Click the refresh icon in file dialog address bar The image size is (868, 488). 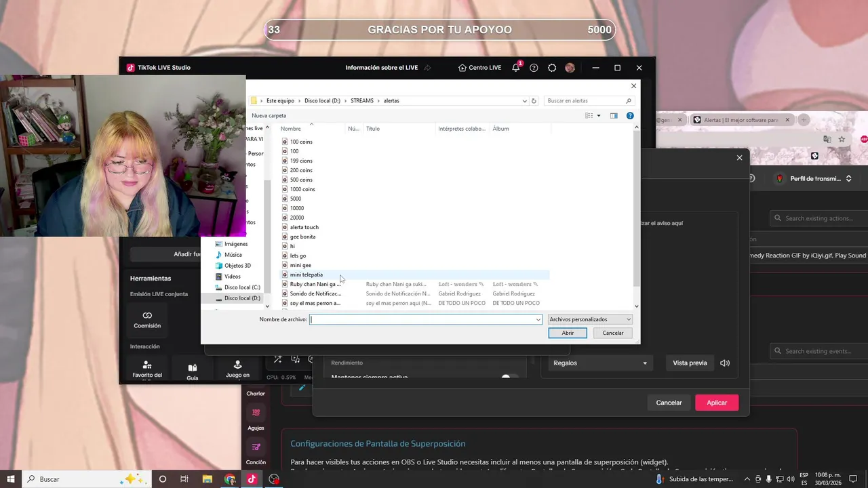click(x=534, y=101)
